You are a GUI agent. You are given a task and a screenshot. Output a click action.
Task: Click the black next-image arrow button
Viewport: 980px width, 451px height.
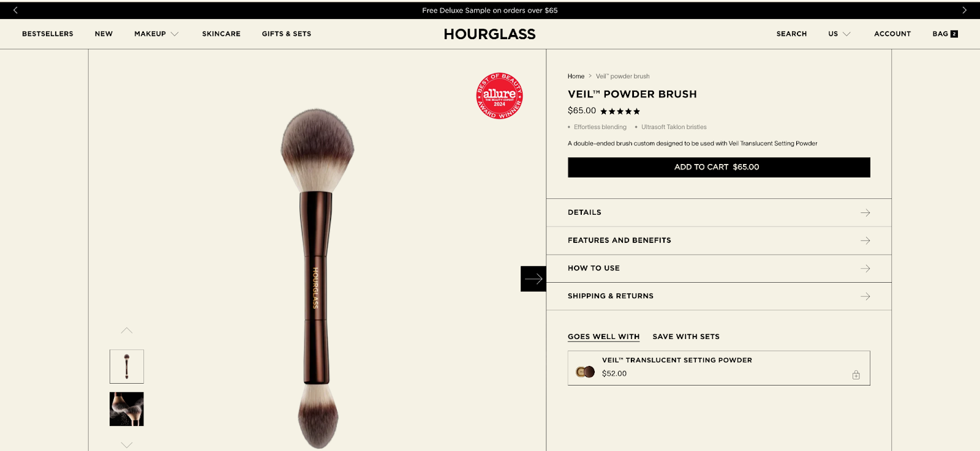[x=533, y=279]
